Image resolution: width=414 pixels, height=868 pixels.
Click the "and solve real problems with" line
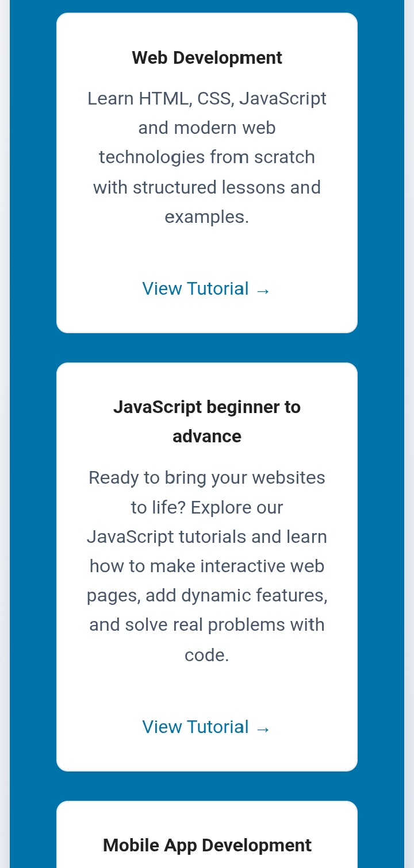tap(207, 624)
